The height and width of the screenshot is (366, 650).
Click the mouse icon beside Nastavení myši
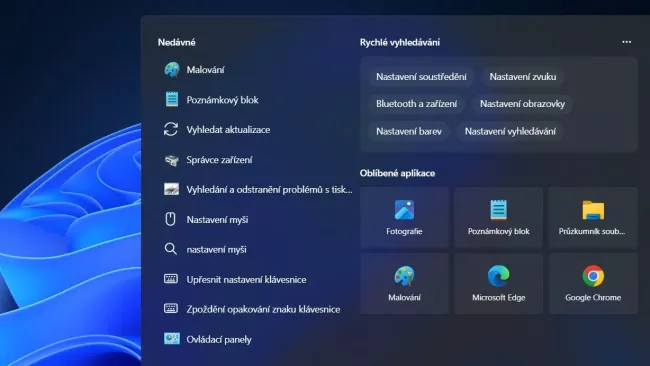pos(170,219)
